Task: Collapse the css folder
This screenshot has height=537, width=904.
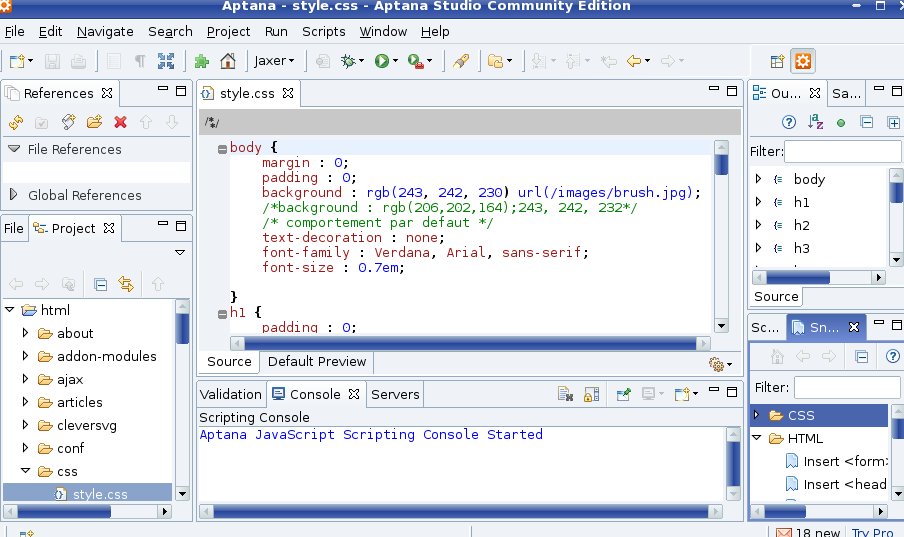Action: pyautogui.click(x=25, y=471)
